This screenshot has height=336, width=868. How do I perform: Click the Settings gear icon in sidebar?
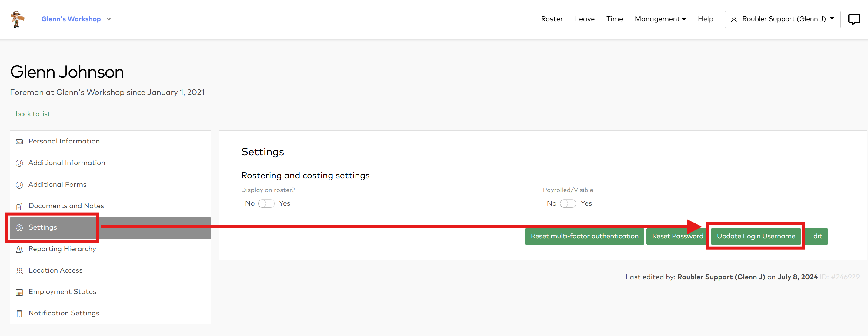[x=19, y=228]
